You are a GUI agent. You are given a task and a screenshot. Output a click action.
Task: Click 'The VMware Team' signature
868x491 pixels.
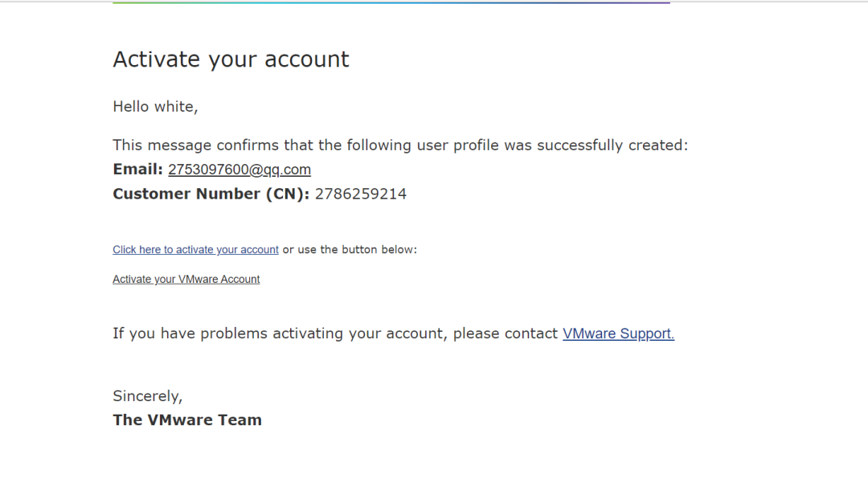[187, 419]
